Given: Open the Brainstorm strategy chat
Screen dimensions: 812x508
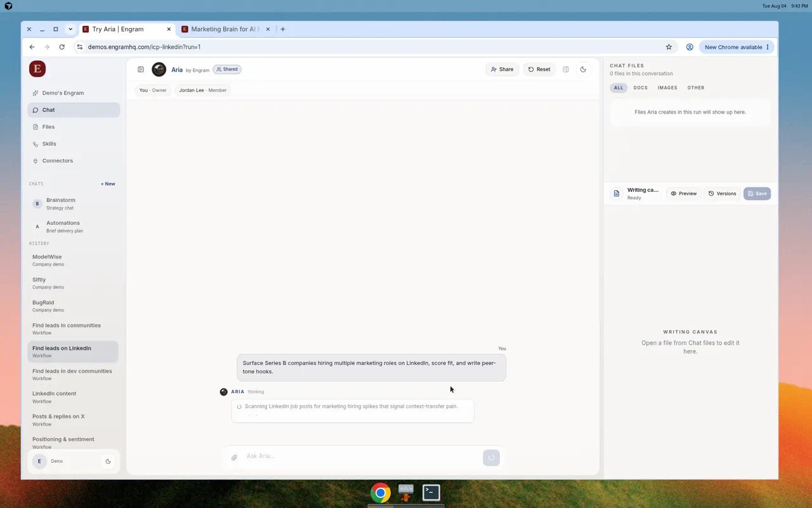Looking at the screenshot, I should (x=74, y=204).
